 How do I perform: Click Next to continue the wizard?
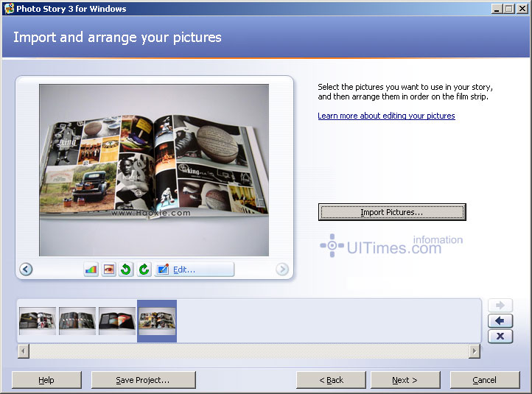coord(405,380)
